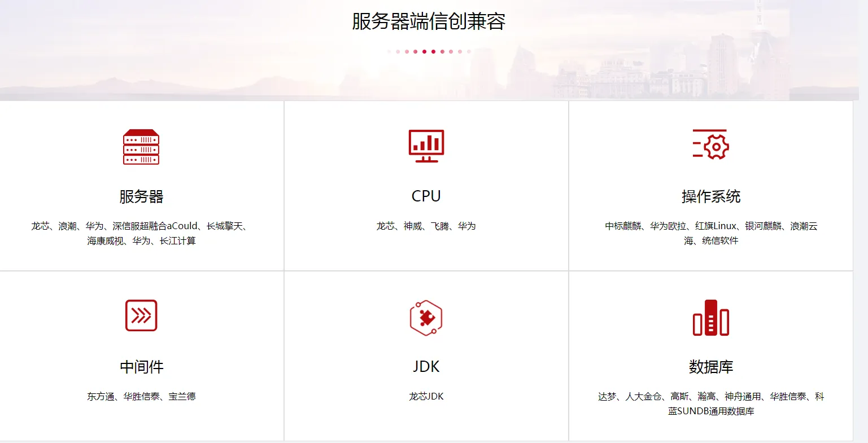Click the red dotted divider under the title
This screenshot has height=443, width=868.
click(429, 51)
